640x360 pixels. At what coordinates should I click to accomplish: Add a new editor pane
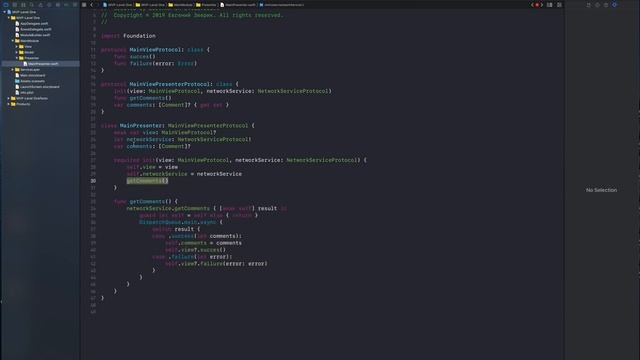coord(559,5)
